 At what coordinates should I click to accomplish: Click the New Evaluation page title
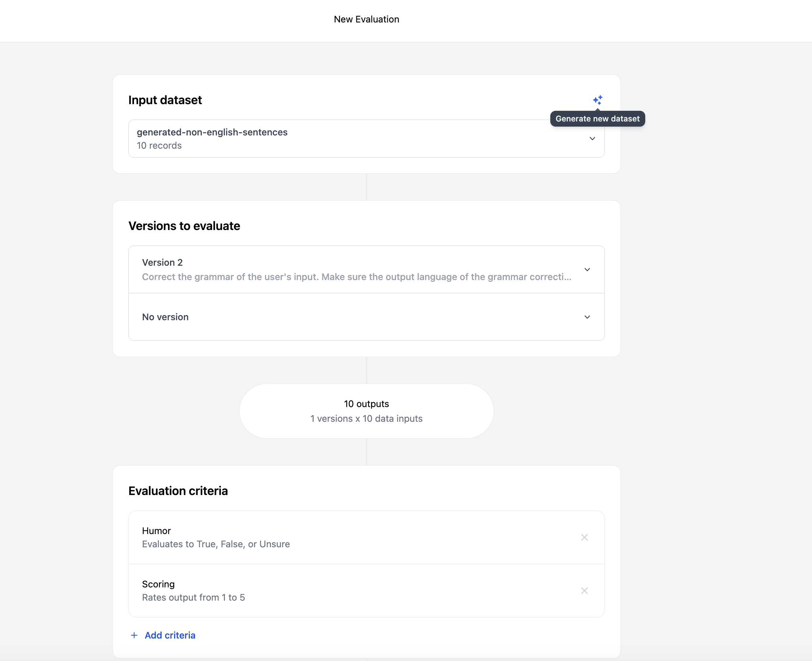pos(366,20)
